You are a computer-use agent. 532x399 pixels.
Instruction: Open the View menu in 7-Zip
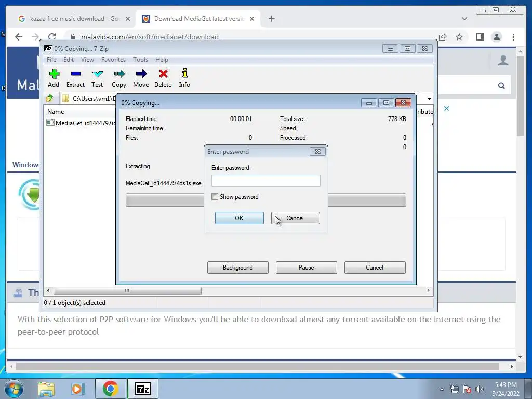87,60
